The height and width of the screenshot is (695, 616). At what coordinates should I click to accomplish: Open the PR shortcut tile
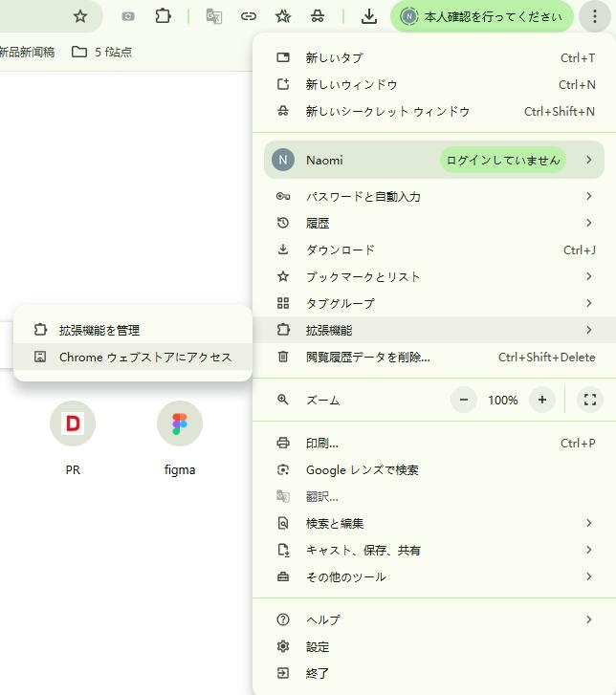click(x=73, y=438)
